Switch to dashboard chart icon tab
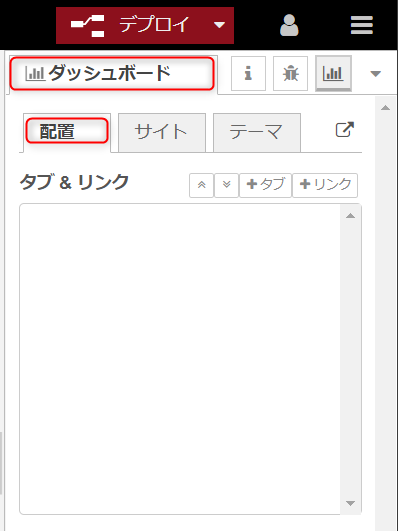 point(333,73)
